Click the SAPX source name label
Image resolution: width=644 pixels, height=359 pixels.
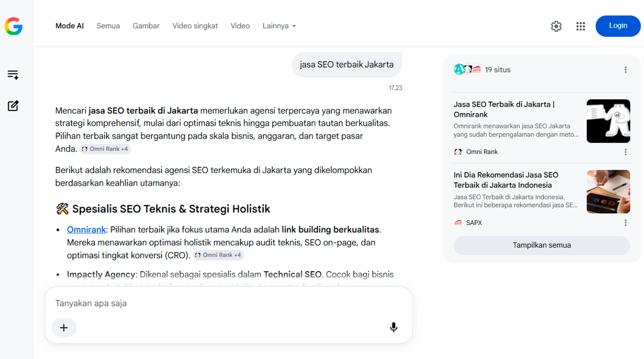click(474, 223)
